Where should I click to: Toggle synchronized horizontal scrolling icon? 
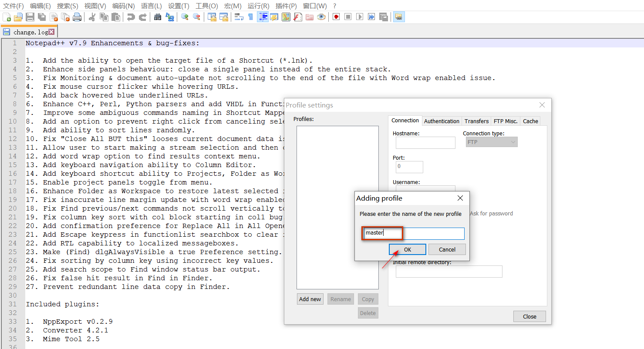pos(224,17)
